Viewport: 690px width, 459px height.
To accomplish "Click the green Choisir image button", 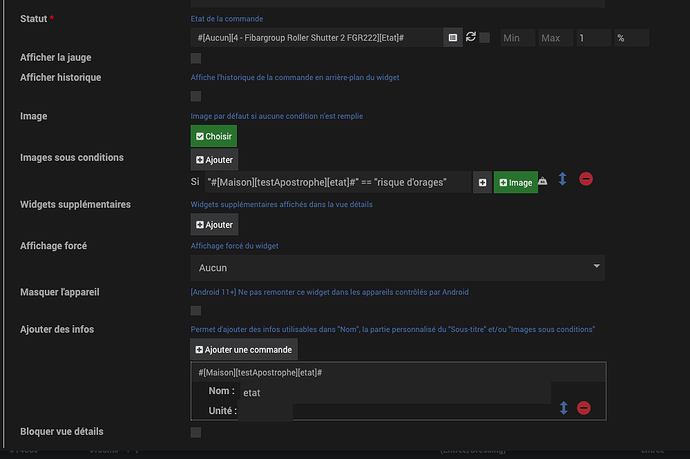I will [214, 136].
